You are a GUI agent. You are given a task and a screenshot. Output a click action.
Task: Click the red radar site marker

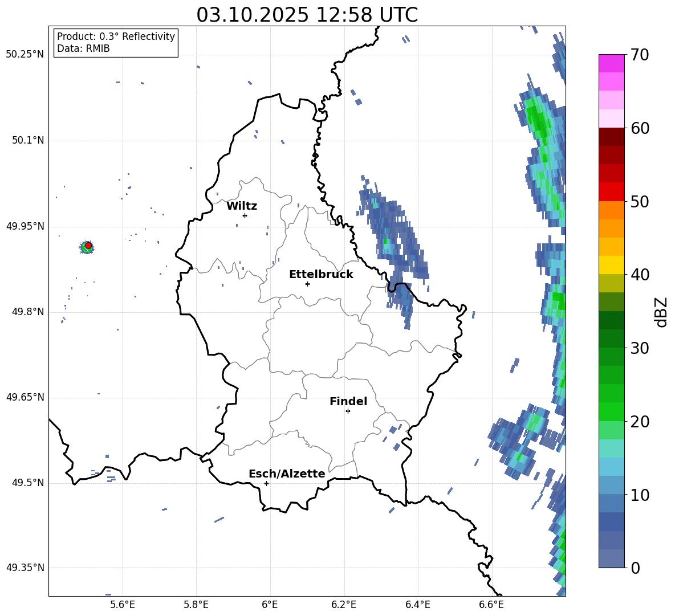(88, 246)
